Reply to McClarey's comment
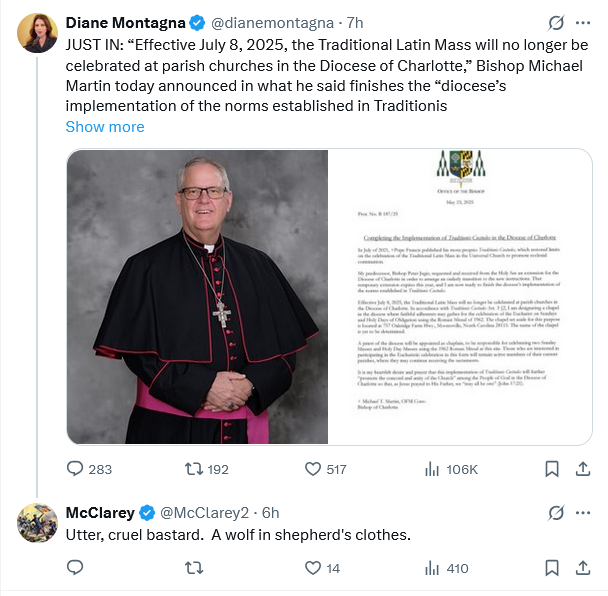 pyautogui.click(x=75, y=568)
